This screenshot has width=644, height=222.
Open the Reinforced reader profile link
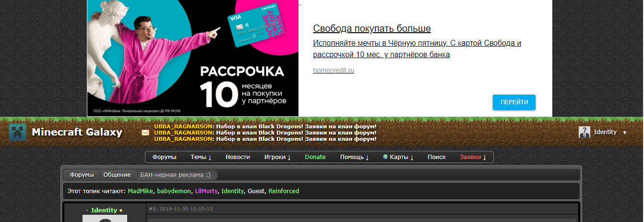click(x=284, y=191)
